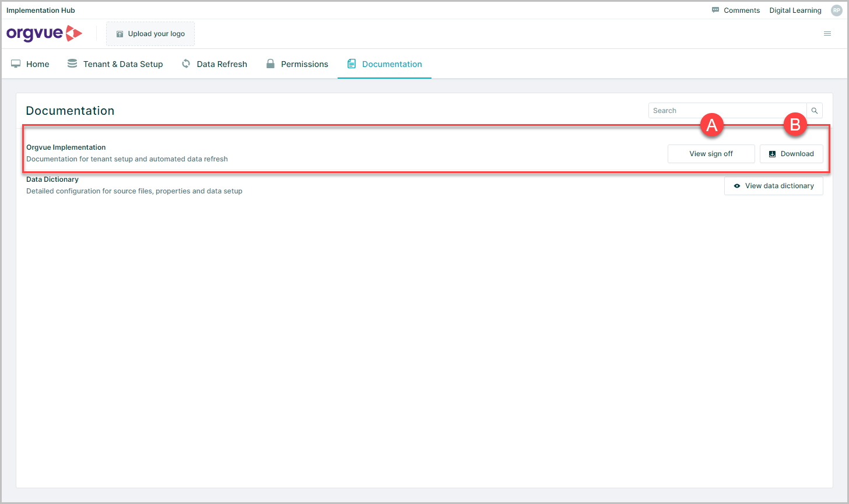
Task: Open the RP user avatar
Action: 837,10
